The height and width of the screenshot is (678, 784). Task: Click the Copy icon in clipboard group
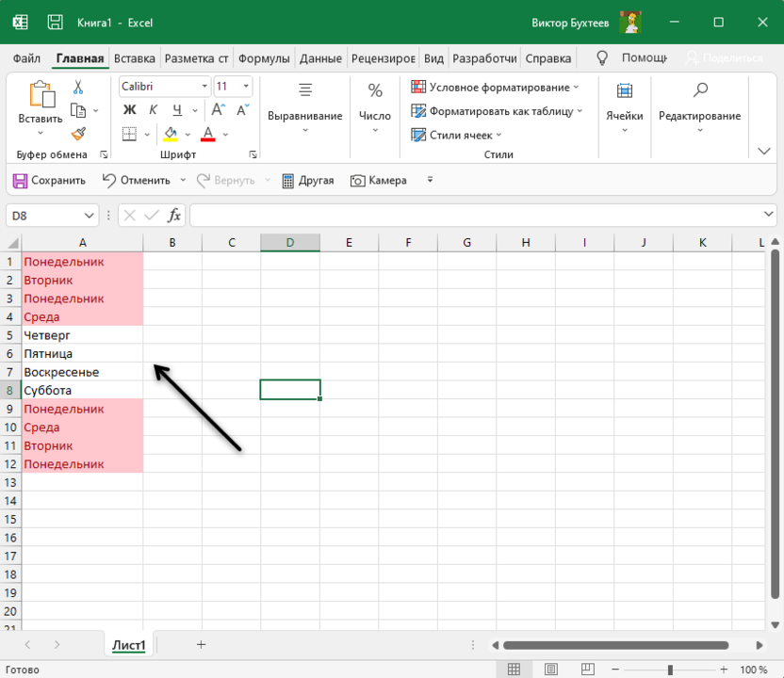(78, 110)
